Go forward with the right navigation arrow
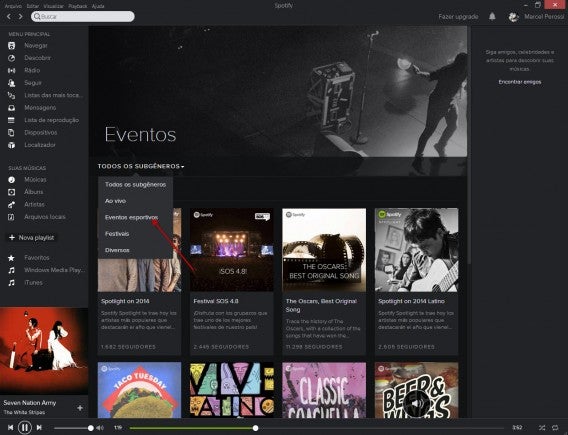 (x=21, y=16)
